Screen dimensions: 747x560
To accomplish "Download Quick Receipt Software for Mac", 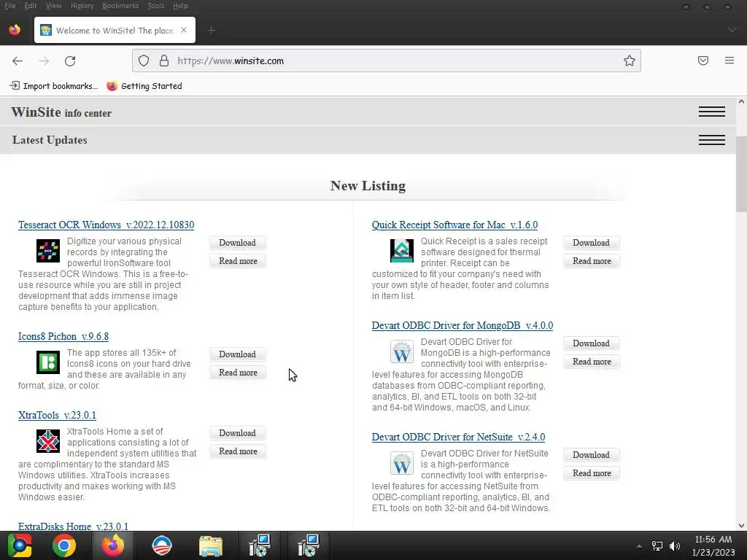I will coord(591,243).
